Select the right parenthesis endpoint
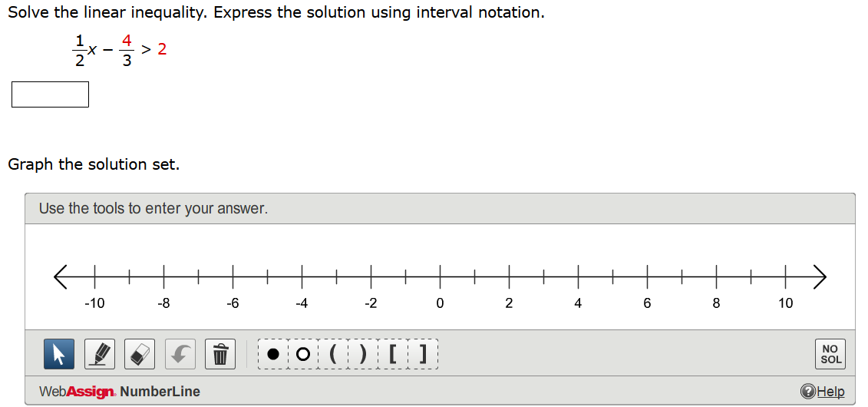Image resolution: width=868 pixels, height=407 pixels. pos(363,354)
